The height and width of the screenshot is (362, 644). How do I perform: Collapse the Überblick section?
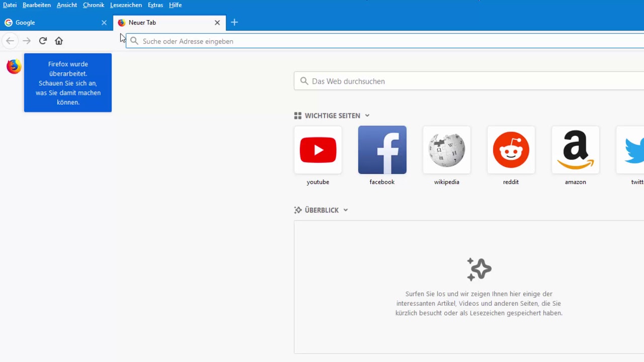click(x=346, y=210)
